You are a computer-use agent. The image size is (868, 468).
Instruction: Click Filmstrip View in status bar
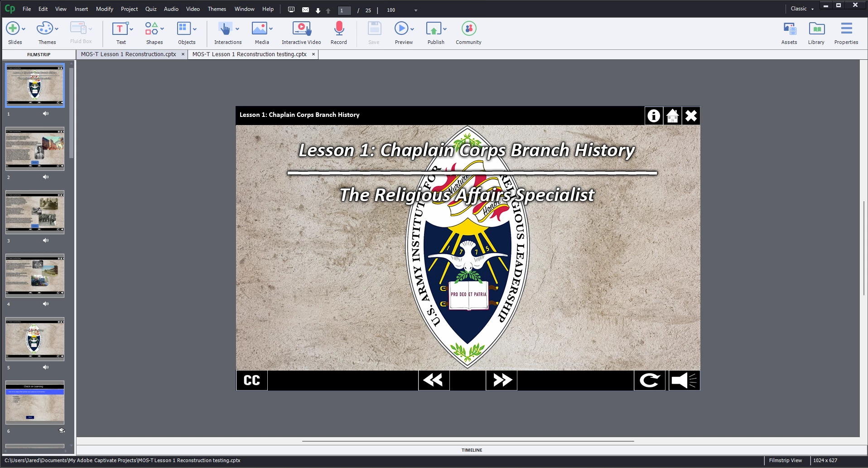785,460
